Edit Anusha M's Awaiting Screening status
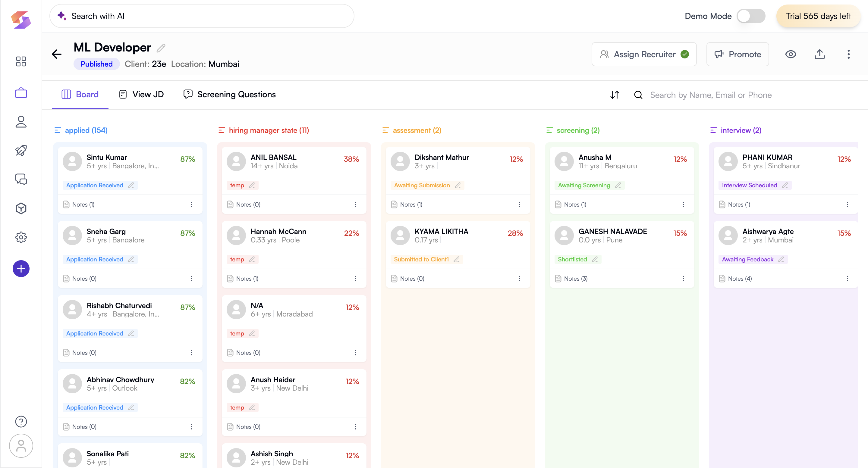Image resolution: width=868 pixels, height=468 pixels. (618, 185)
